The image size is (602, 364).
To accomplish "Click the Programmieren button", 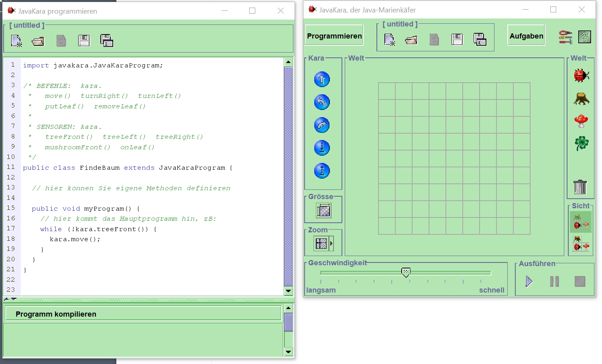I will click(x=334, y=36).
